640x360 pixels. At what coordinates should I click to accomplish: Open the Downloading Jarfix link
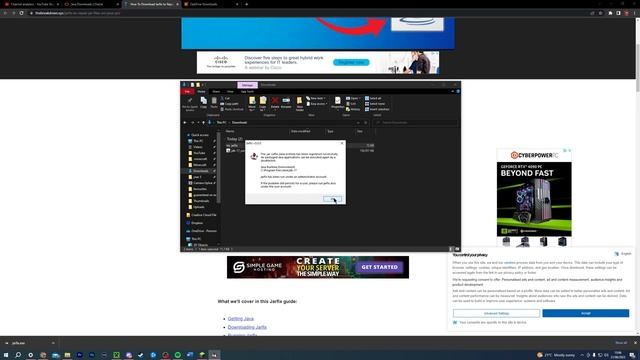(247, 327)
